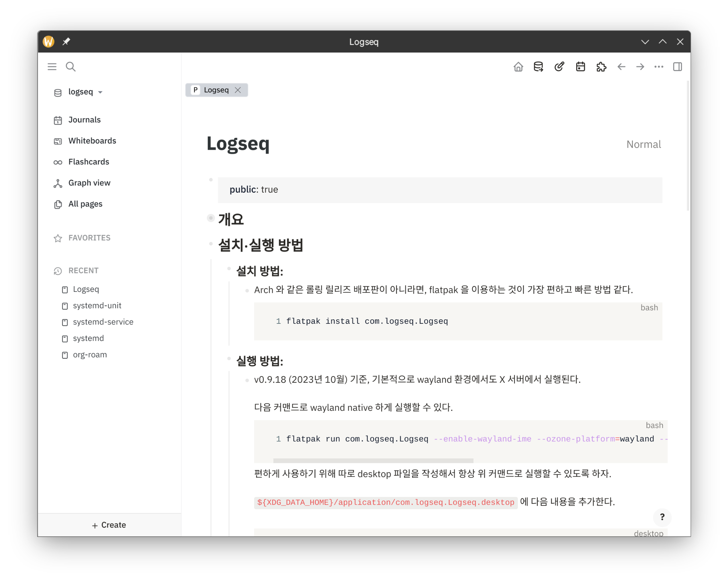Click the bullet beside 설치 방법:
This screenshot has width=728, height=581.
[229, 269]
